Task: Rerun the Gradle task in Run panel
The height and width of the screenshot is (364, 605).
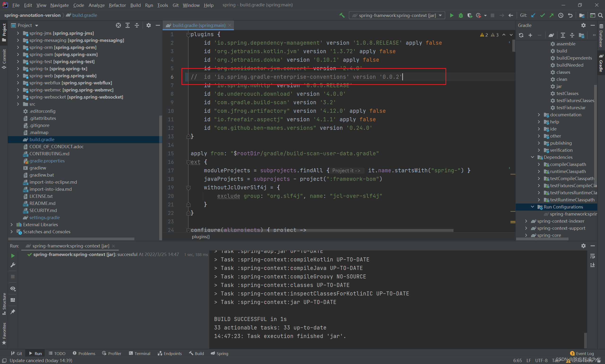Action: point(13,256)
